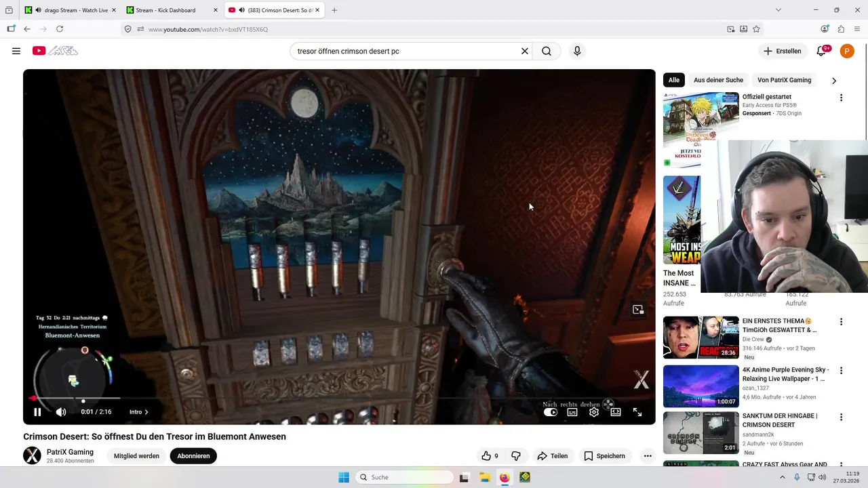Open the account avatar menu
The height and width of the screenshot is (488, 868).
coord(847,51)
